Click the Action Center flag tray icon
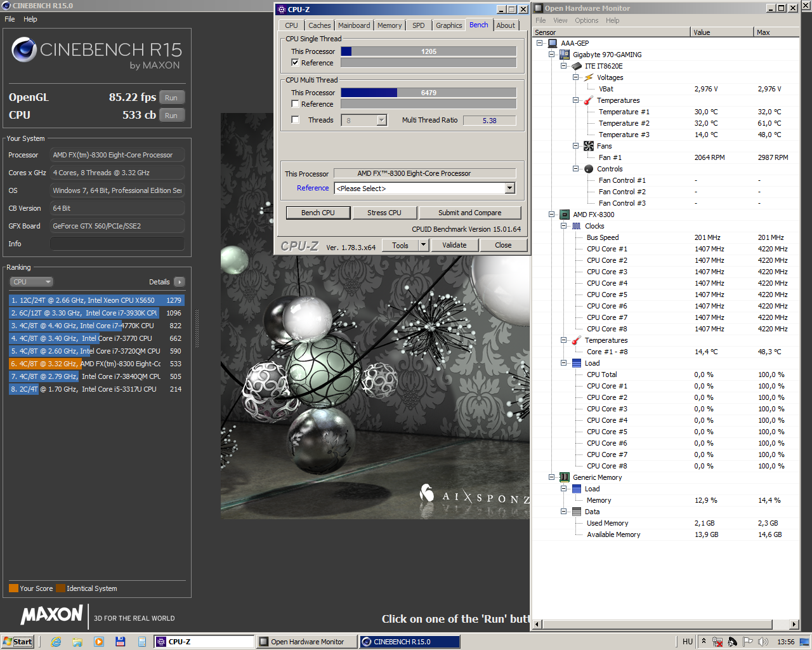The image size is (812, 650). [747, 642]
